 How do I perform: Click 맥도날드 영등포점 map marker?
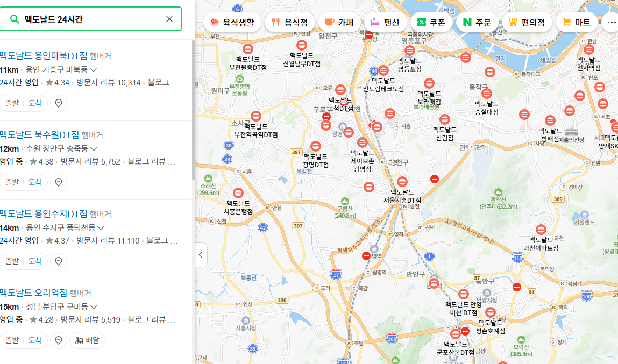(x=409, y=51)
